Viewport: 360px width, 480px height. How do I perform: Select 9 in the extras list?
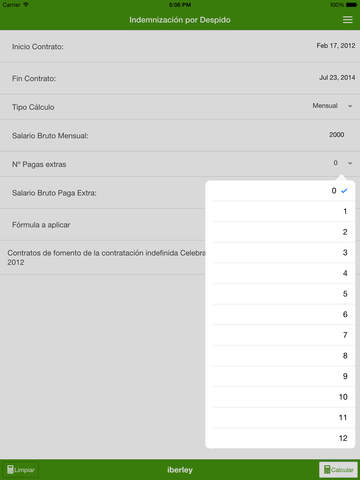pyautogui.click(x=280, y=376)
